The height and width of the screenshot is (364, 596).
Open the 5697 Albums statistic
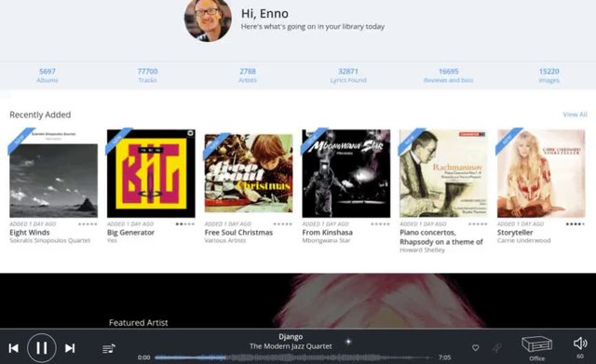[x=47, y=75]
